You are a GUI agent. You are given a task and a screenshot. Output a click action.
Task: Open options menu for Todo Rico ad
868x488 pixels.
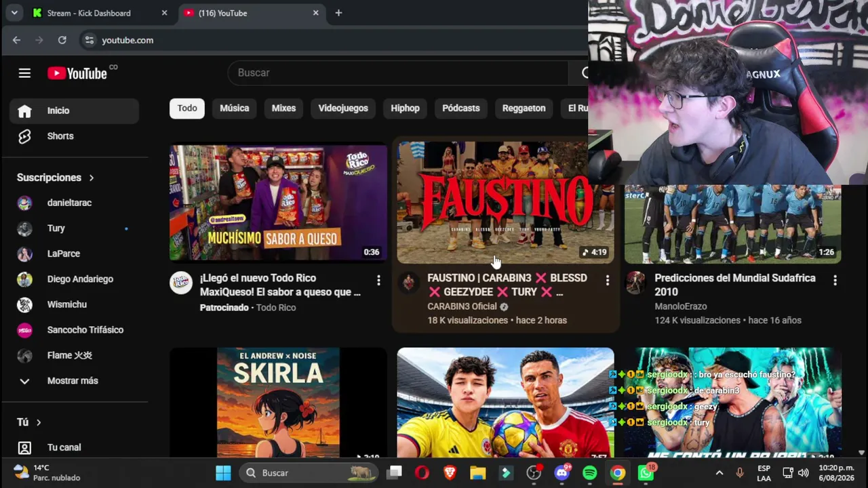pos(378,280)
